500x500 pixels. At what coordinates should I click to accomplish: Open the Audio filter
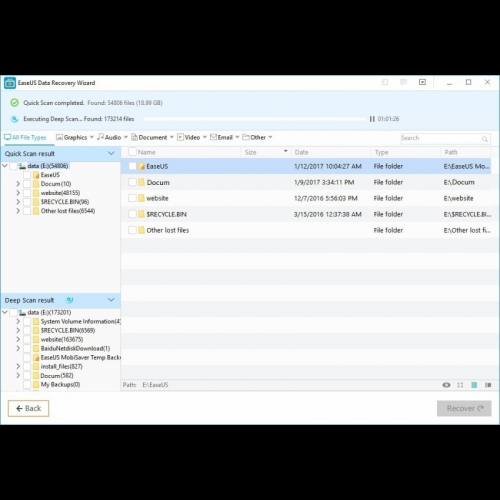point(112,137)
